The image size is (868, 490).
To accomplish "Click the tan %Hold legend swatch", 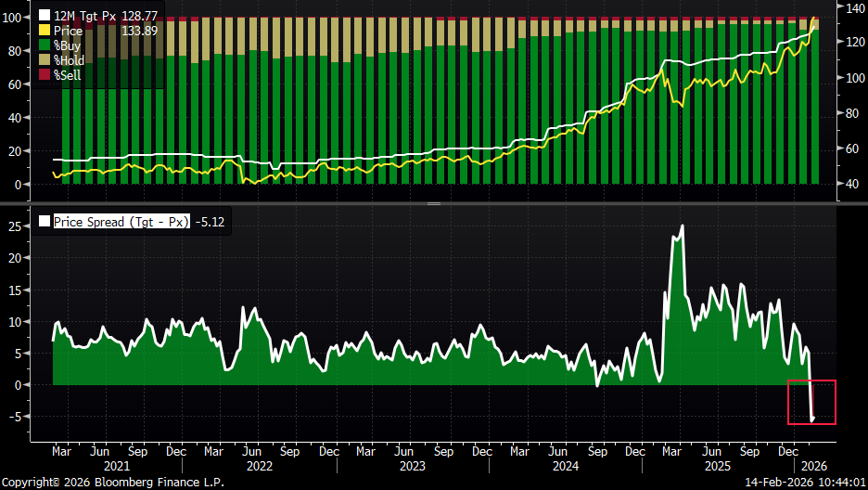I will 45,59.
